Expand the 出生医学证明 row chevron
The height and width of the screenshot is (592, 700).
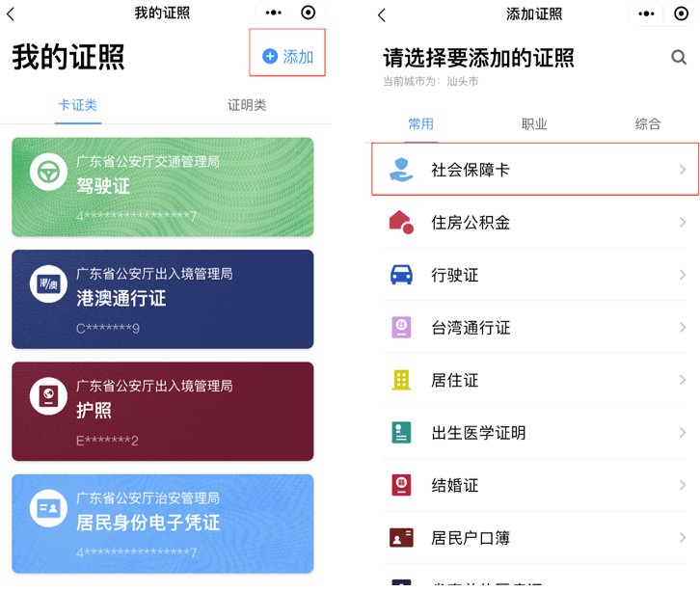[x=682, y=433]
